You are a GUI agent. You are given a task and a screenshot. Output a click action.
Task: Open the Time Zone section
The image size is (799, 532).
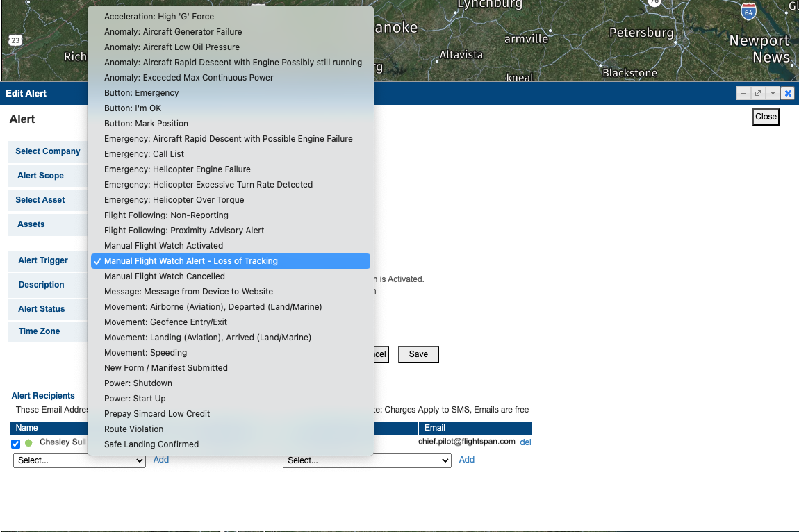[x=40, y=331]
